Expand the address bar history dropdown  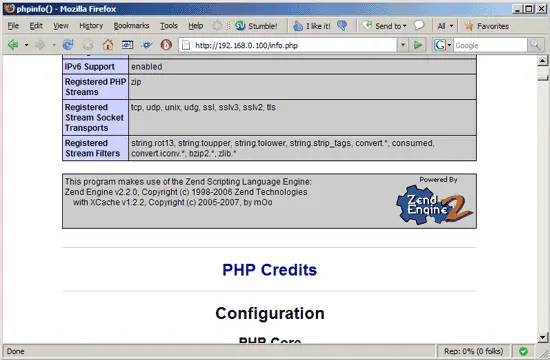pyautogui.click(x=403, y=45)
